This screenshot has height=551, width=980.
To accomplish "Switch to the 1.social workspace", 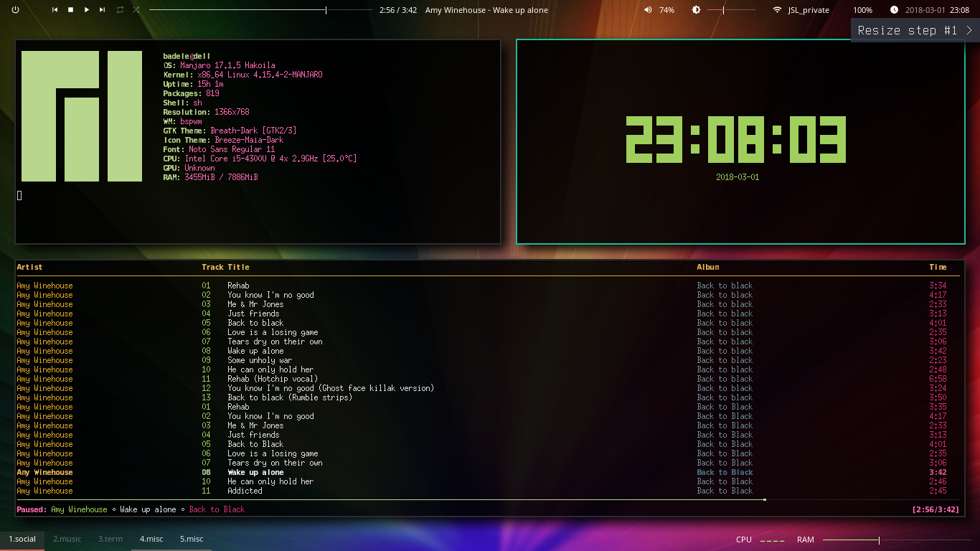I will click(22, 539).
